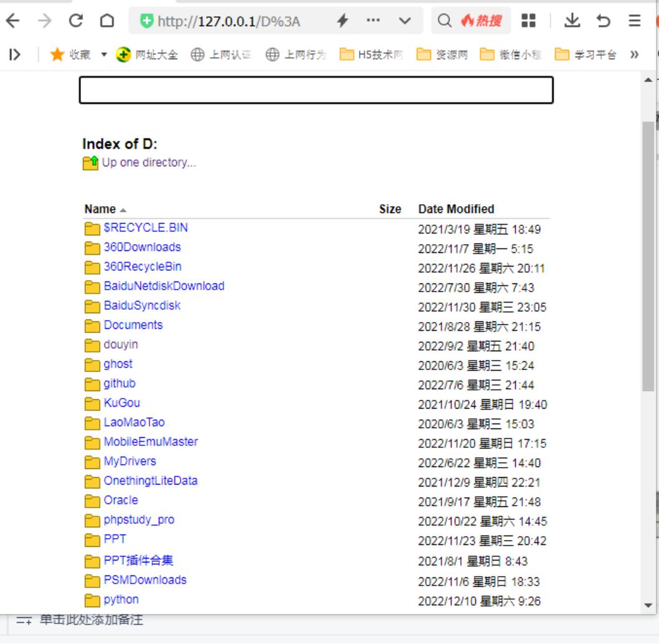The width and height of the screenshot is (659, 644).
Task: Open the downloads icon in toolbar
Action: pos(571,21)
